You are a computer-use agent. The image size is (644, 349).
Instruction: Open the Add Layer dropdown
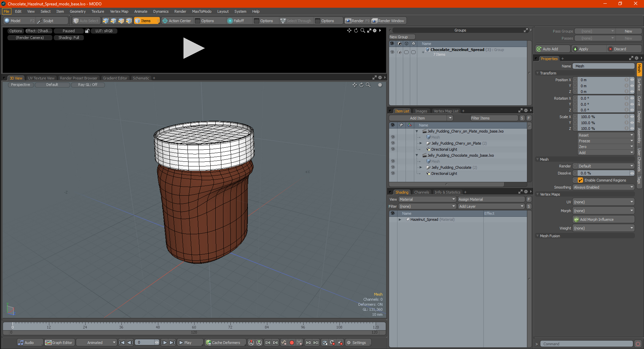pos(491,206)
